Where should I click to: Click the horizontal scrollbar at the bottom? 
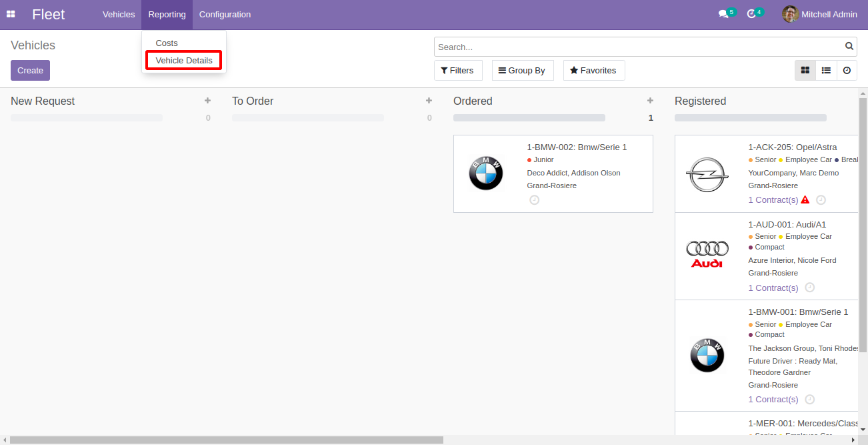pyautogui.click(x=227, y=440)
